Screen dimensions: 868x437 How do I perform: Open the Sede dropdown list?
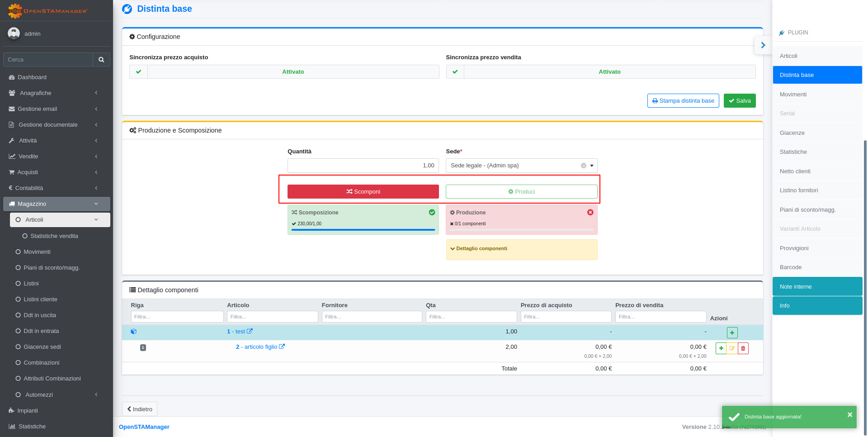(x=591, y=166)
